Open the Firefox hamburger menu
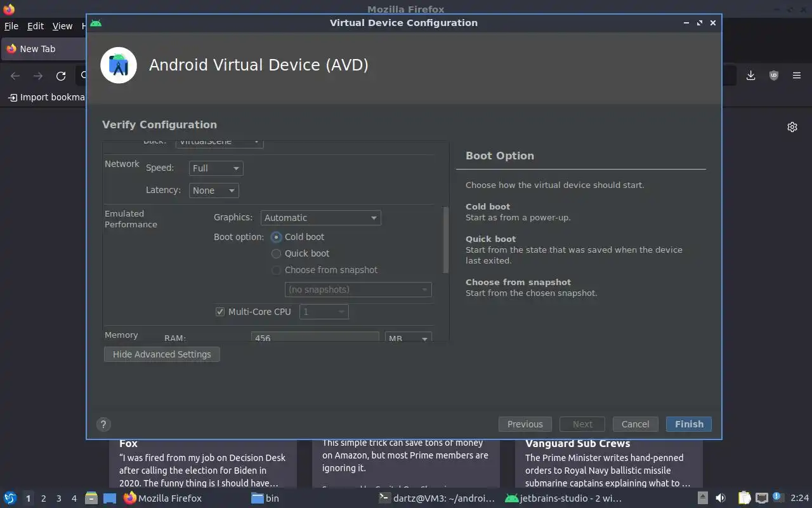This screenshot has width=812, height=508. pos(797,76)
